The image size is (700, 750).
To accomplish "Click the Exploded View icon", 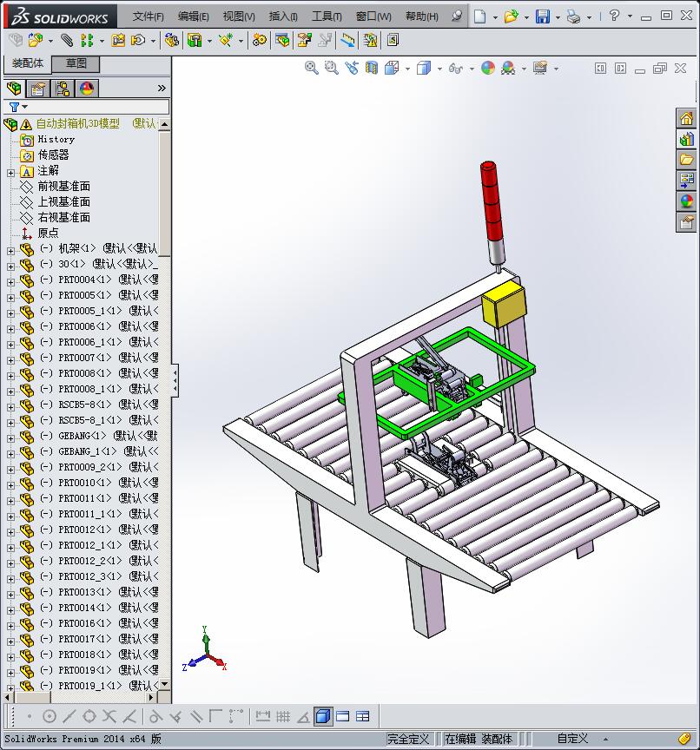I will point(304,40).
